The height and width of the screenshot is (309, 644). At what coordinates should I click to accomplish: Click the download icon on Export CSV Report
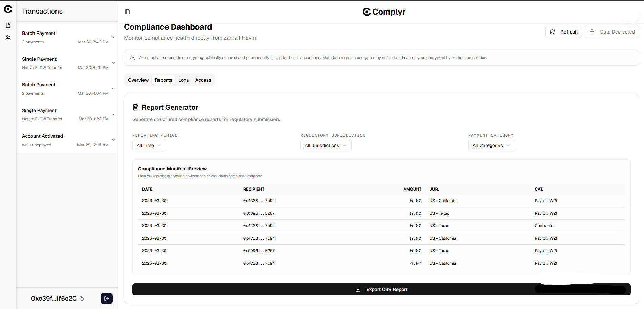click(358, 289)
